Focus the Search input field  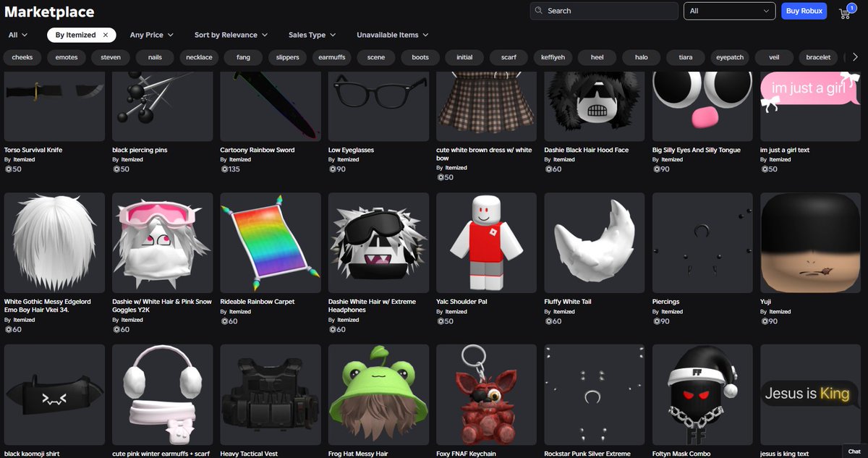tap(604, 11)
